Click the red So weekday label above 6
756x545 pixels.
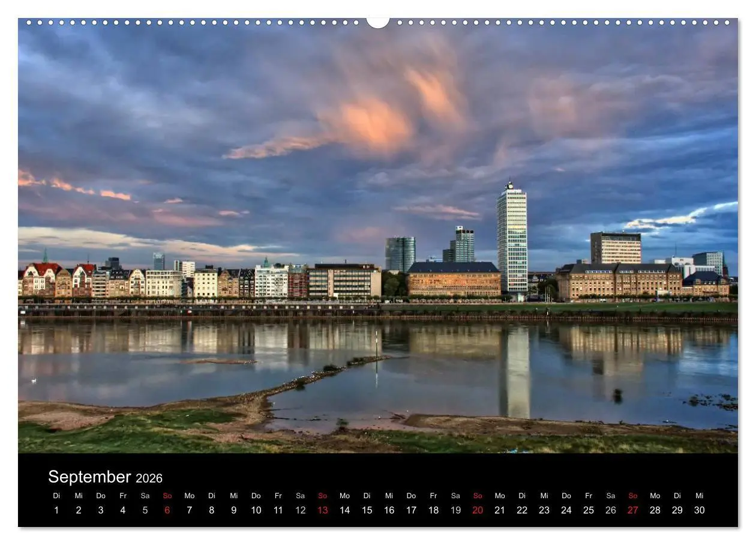[x=167, y=496]
